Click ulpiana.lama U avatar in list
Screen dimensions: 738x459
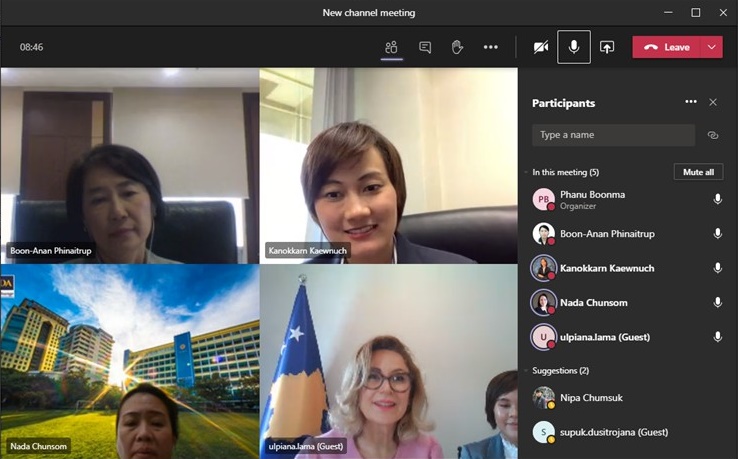coord(544,337)
